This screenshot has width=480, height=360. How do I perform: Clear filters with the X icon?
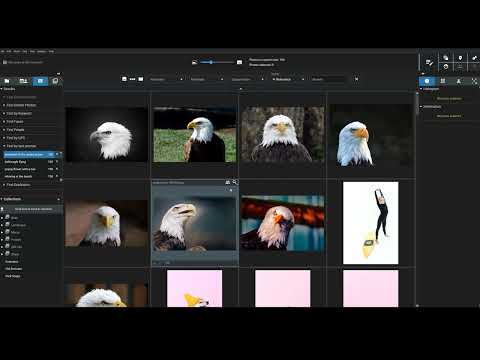coord(356,79)
